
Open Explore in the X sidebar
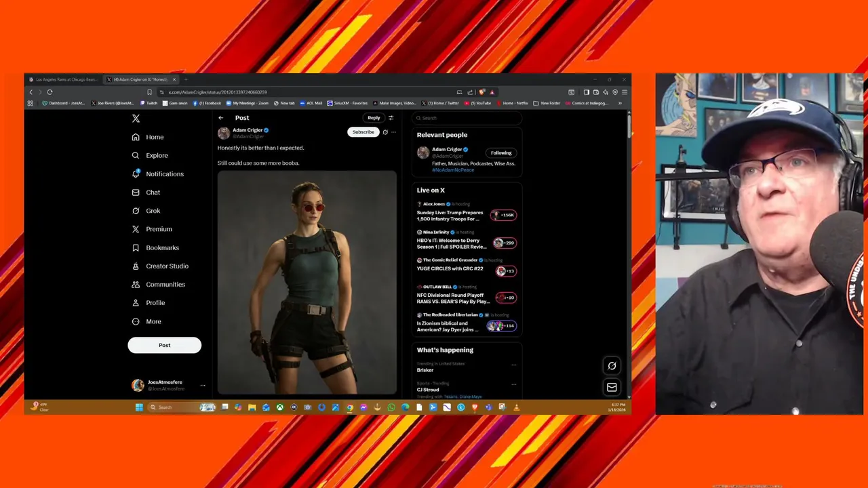[x=150, y=155]
